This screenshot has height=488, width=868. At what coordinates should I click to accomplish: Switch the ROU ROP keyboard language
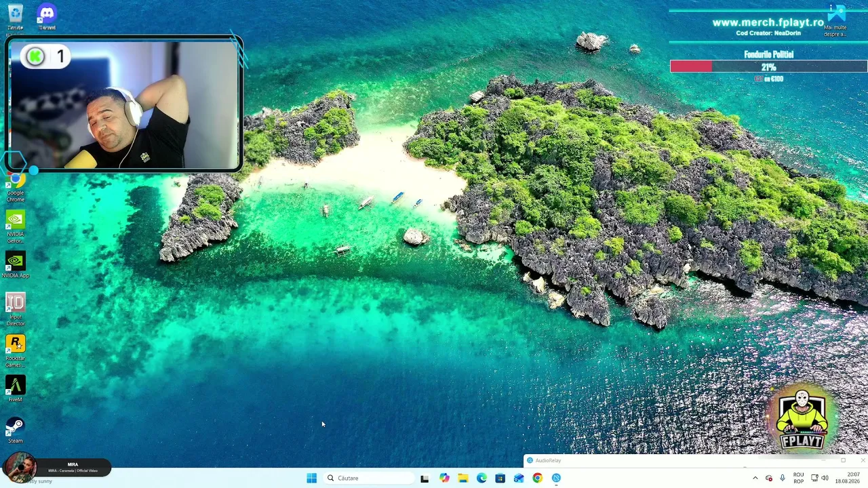tap(798, 478)
